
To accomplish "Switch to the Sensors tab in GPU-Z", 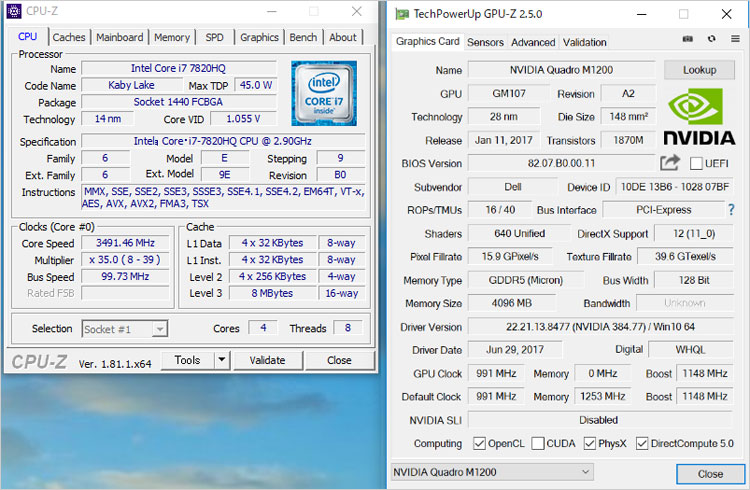I will pos(485,42).
